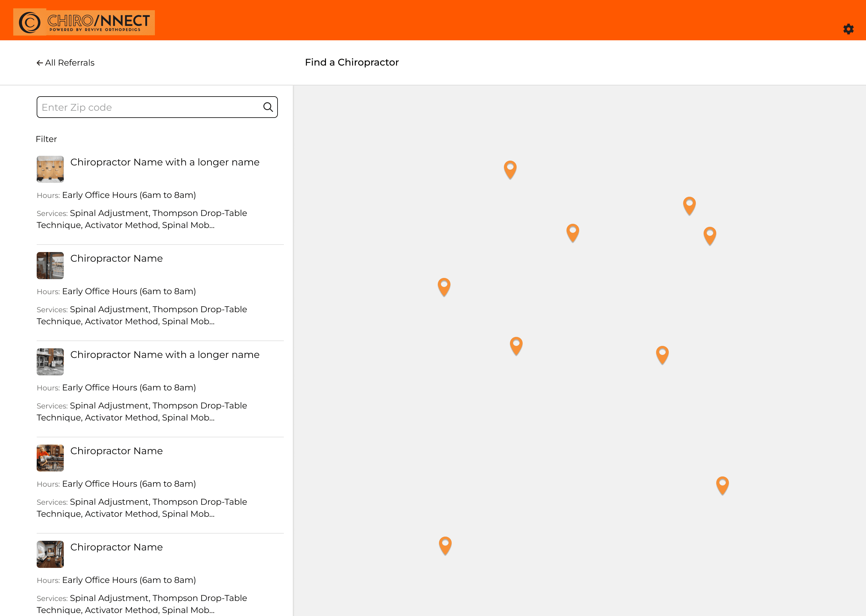Focus the Enter Zip code input field
The image size is (866, 616).
tap(157, 107)
